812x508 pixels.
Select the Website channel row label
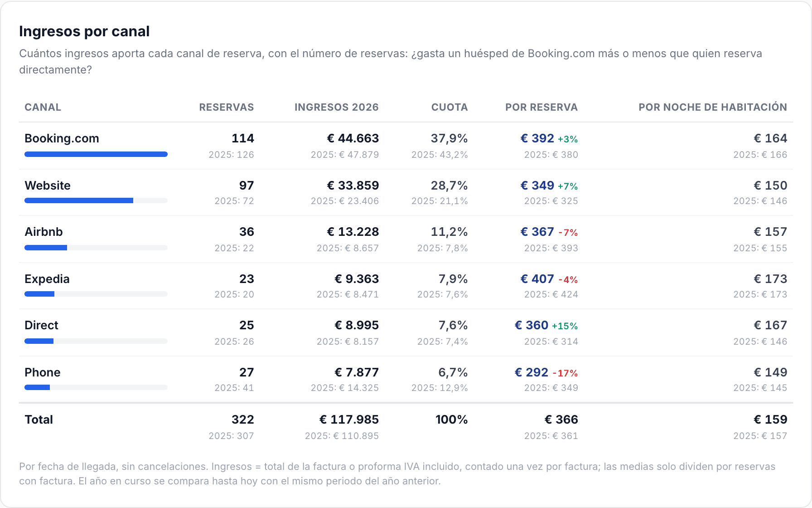(x=48, y=186)
